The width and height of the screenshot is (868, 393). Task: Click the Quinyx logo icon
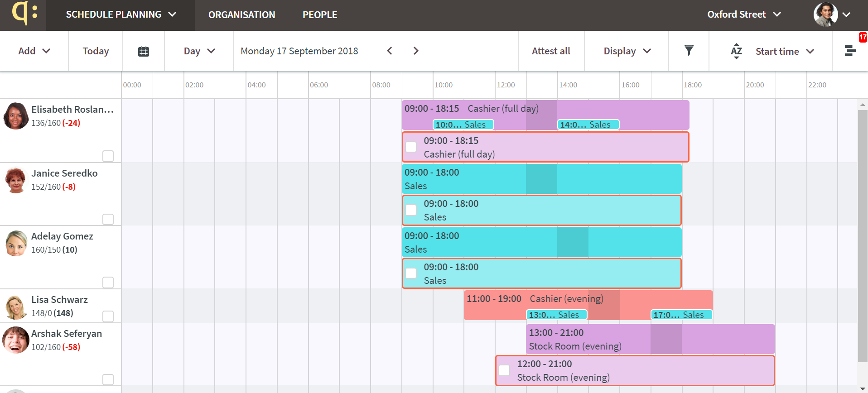24,13
